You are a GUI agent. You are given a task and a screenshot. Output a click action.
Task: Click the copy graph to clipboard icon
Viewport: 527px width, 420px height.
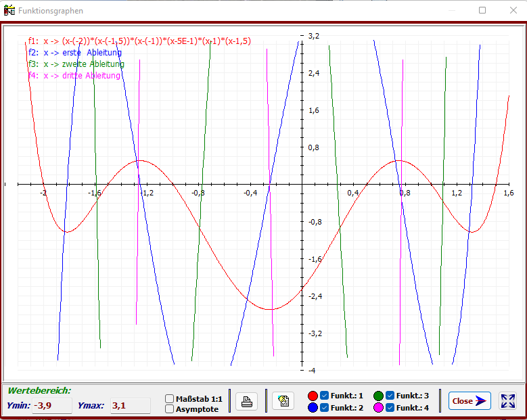click(x=283, y=401)
